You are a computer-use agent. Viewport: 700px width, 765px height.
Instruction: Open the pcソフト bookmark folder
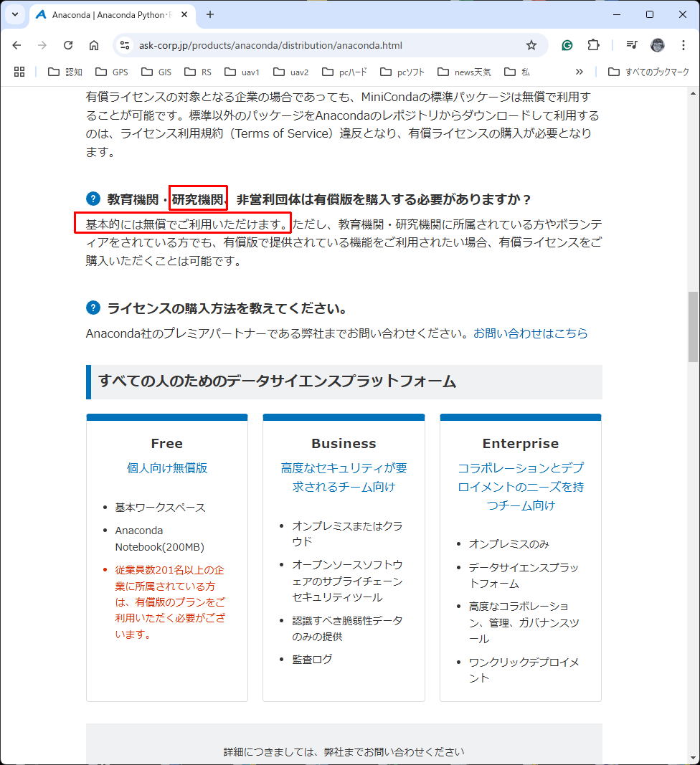coord(402,72)
